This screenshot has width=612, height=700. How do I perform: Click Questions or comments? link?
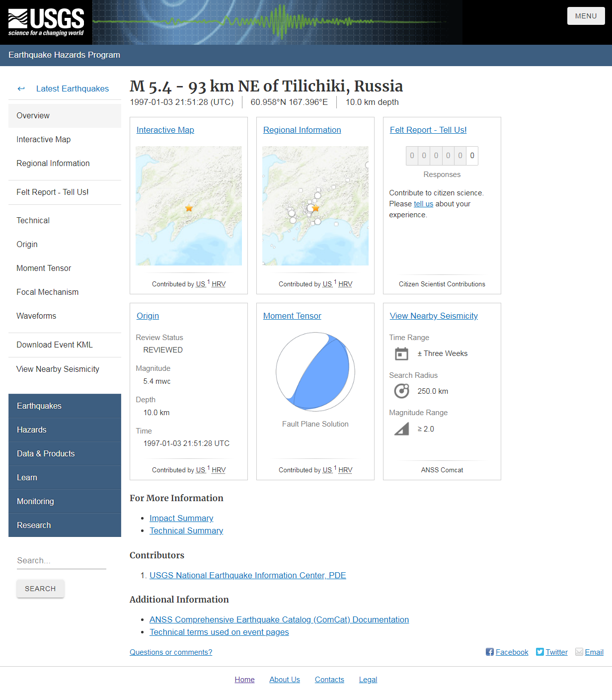171,652
